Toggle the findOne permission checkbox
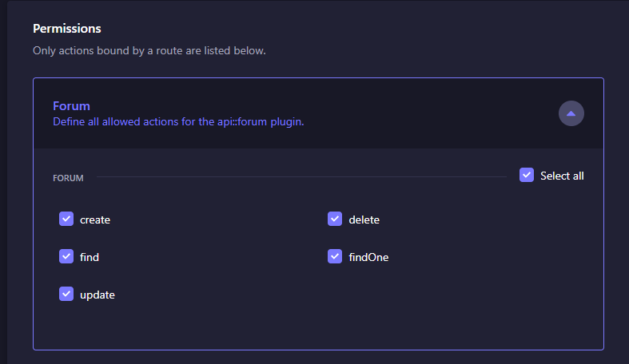Image resolution: width=629 pixels, height=364 pixels. point(335,256)
